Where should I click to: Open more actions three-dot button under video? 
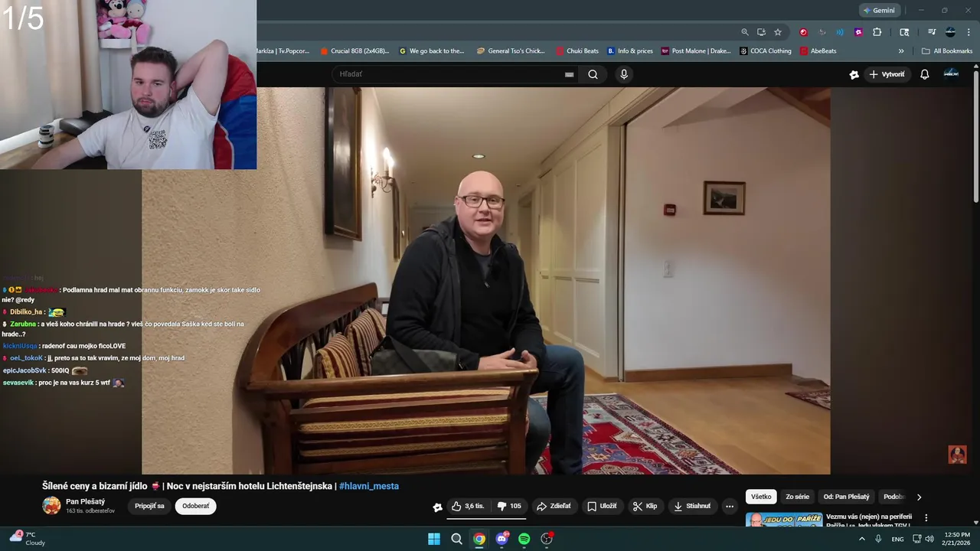[x=730, y=506]
